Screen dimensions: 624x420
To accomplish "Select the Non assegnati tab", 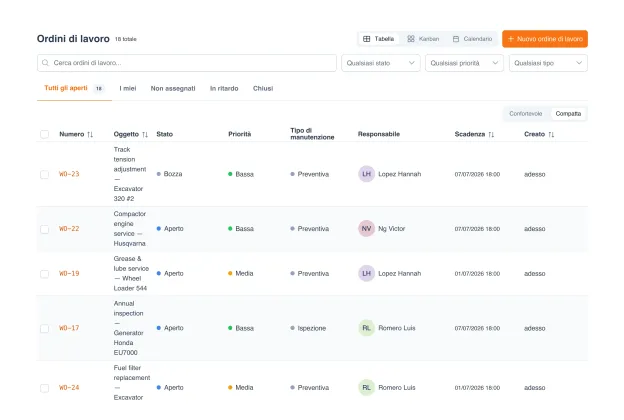I will (173, 88).
